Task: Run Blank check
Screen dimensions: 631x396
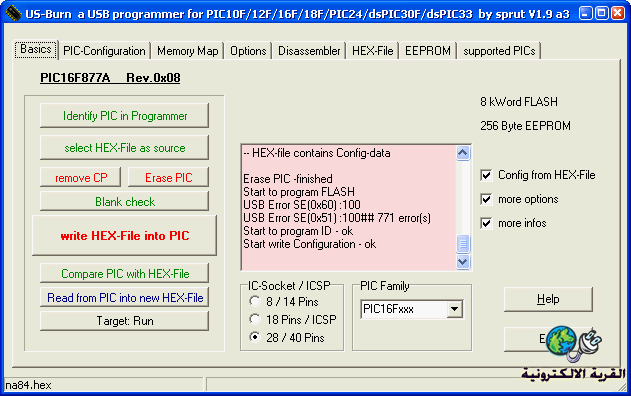Action: 124,201
